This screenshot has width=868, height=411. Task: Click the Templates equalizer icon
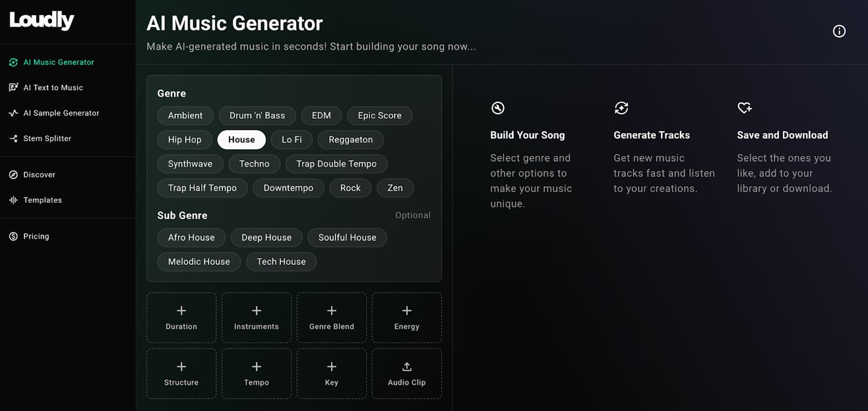click(x=14, y=199)
